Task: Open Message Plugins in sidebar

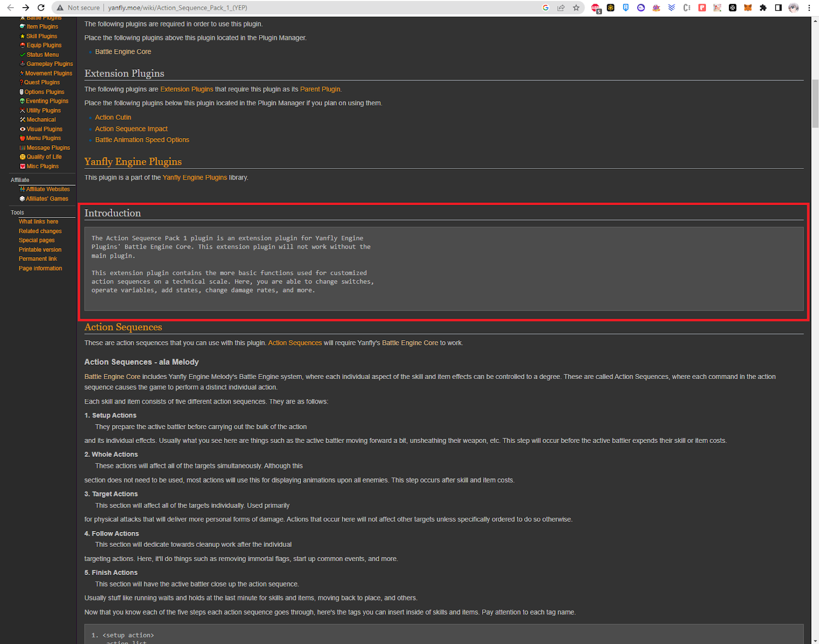Action: pos(48,148)
